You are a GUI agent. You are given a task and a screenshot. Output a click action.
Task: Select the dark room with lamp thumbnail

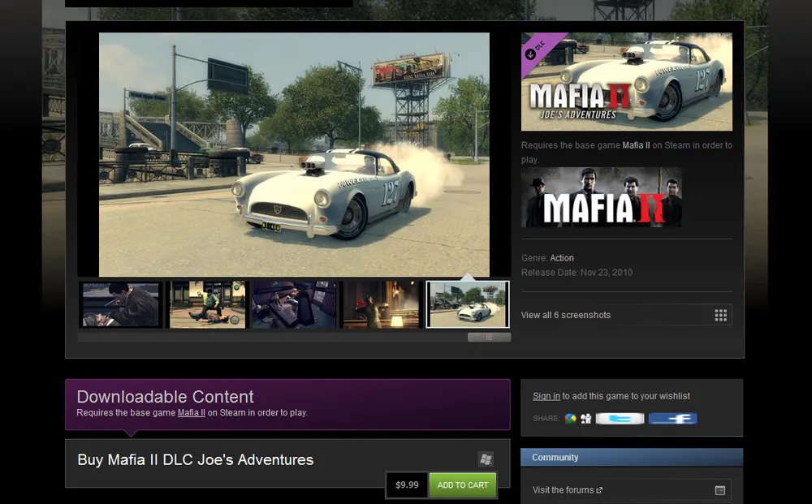tap(381, 305)
